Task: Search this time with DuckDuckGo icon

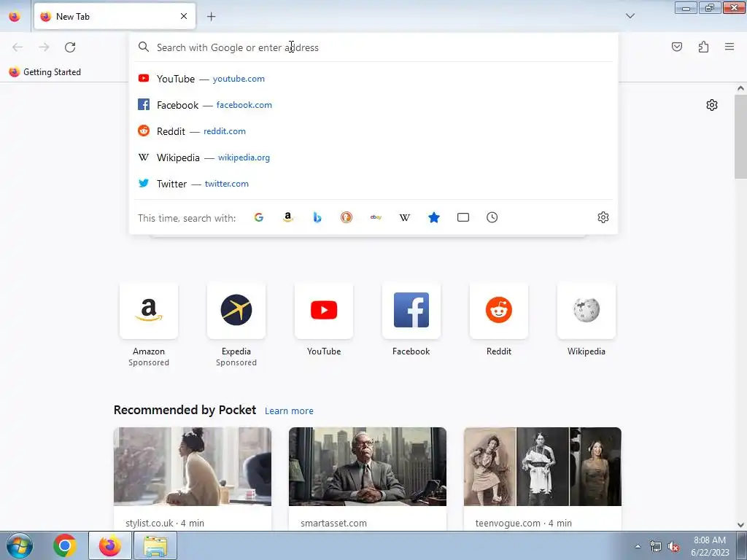Action: (347, 217)
